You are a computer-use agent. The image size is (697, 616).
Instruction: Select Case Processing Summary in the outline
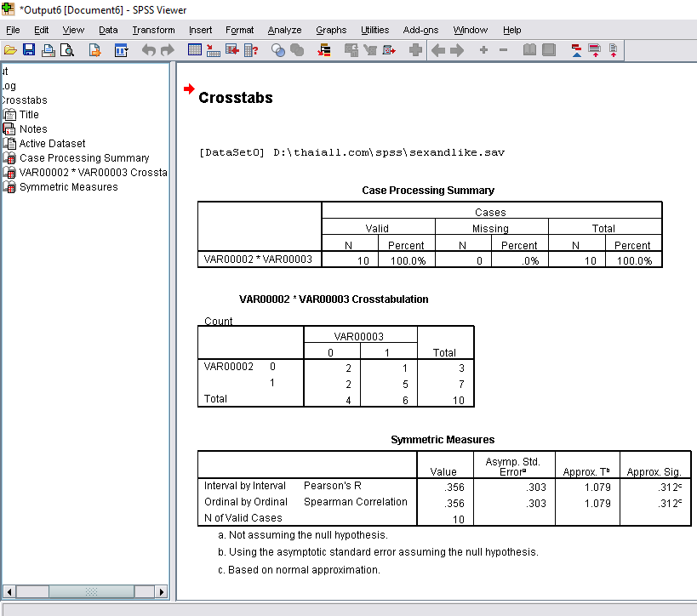[x=83, y=158]
